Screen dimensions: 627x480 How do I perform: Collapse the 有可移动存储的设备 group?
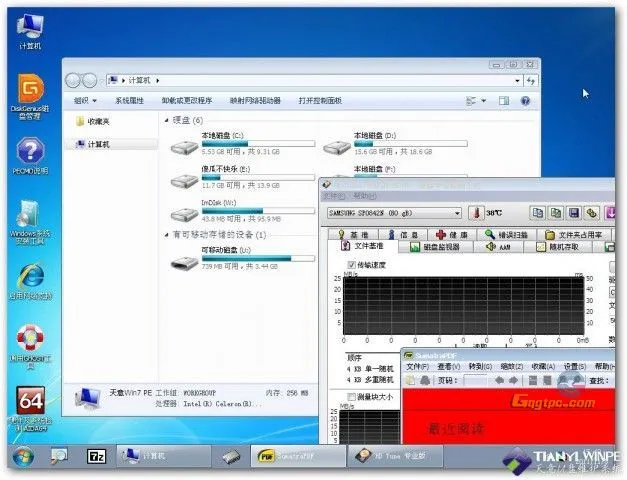[167, 234]
